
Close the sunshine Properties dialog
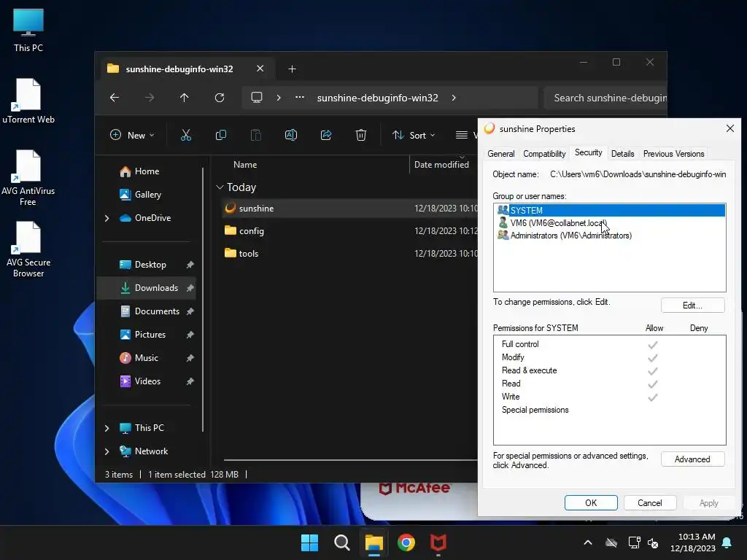click(x=729, y=128)
